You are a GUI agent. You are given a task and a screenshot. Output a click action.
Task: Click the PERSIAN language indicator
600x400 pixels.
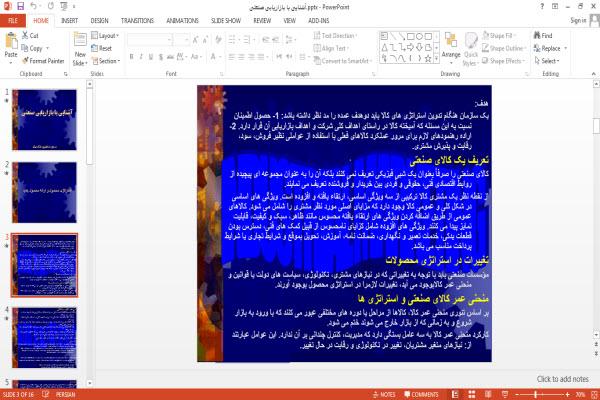(65, 394)
